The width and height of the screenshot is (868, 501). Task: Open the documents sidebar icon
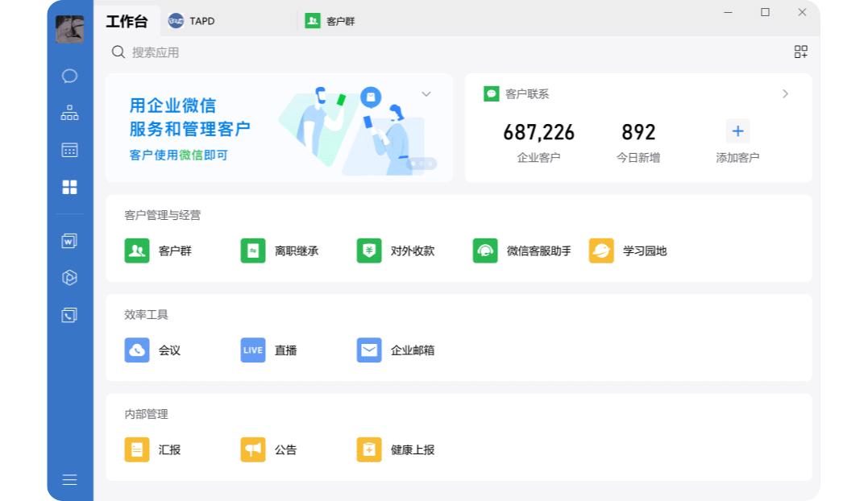[x=69, y=241]
